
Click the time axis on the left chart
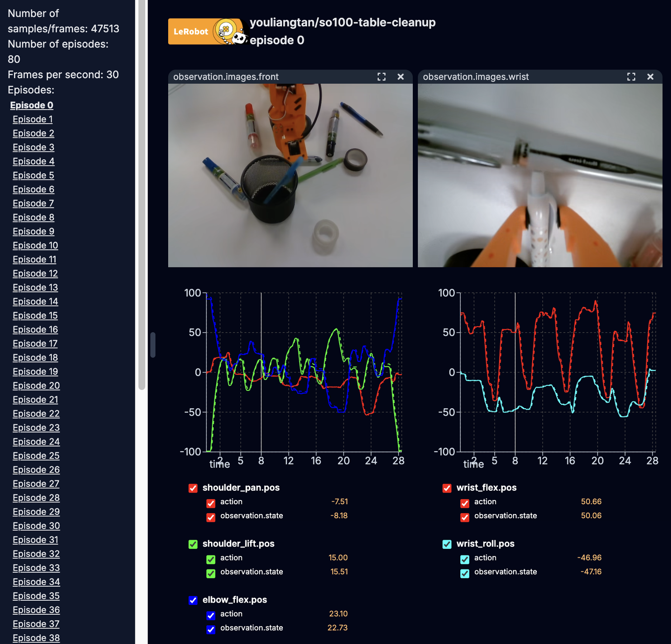pos(219,464)
